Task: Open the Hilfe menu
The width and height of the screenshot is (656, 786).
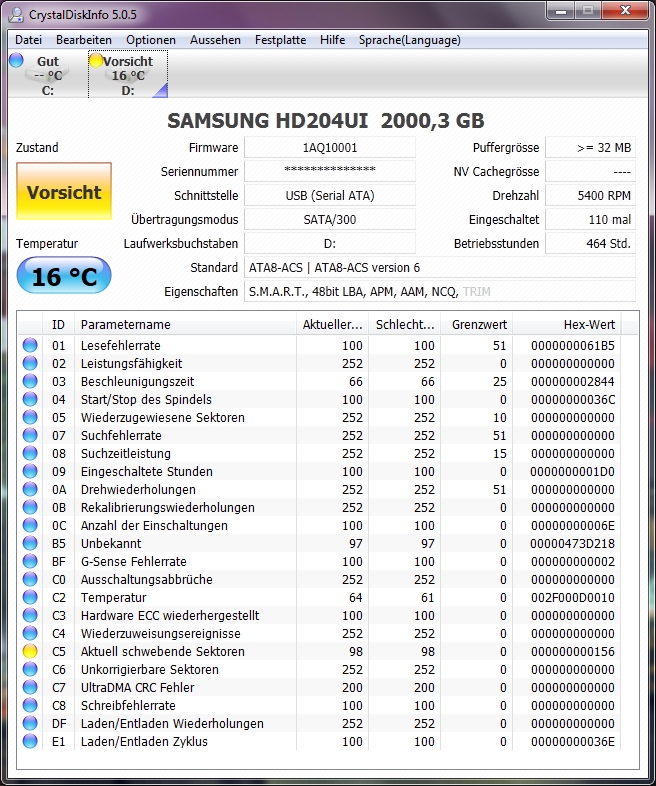Action: [332, 40]
